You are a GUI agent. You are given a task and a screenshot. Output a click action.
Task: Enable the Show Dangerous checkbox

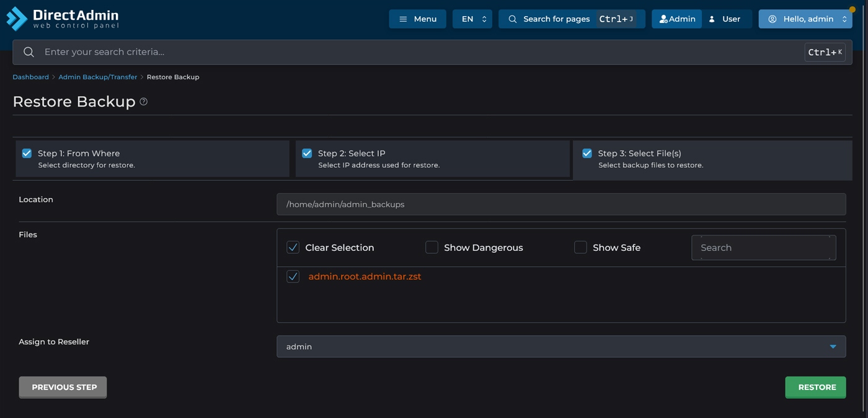[x=432, y=248]
